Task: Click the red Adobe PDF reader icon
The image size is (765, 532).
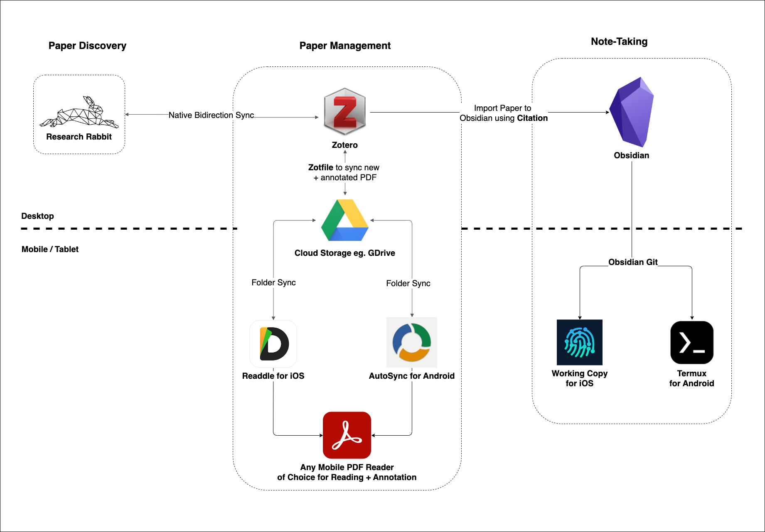Action: tap(347, 435)
